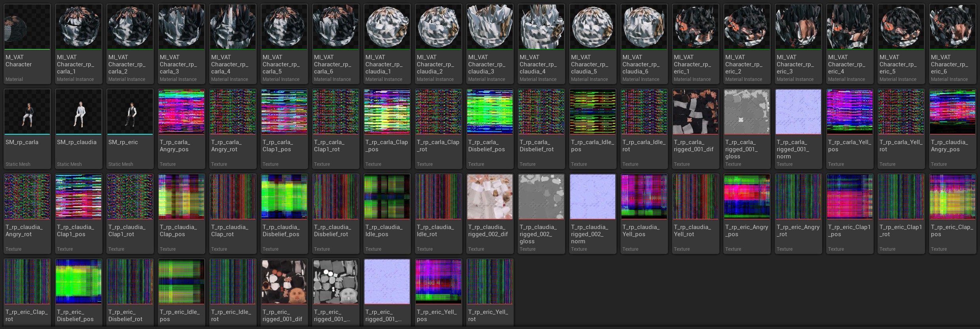The image size is (980, 329).
Task: Select T_rp_eric_Disbelief_pos texture
Action: coord(79,292)
